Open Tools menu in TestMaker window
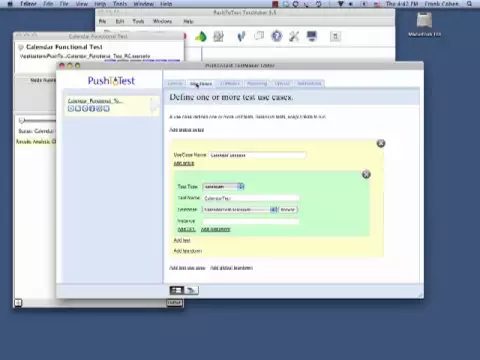Viewport: 480px width, 360px height. (138, 21)
